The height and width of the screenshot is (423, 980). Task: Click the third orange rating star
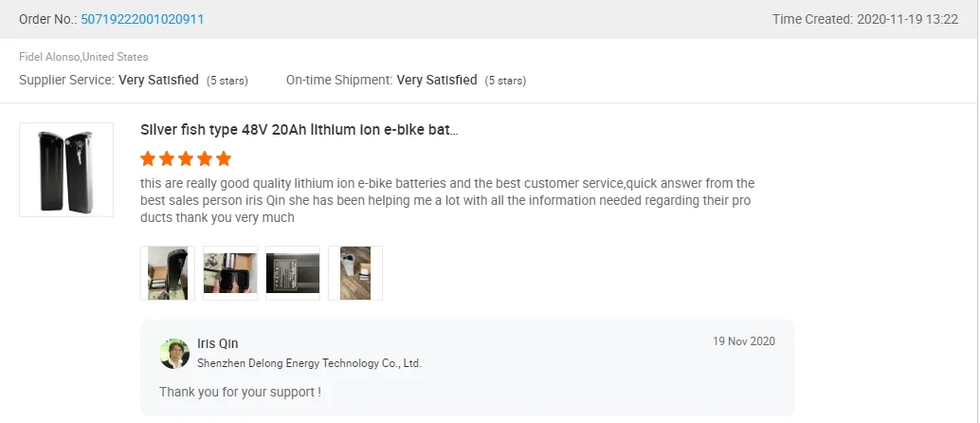(x=186, y=158)
